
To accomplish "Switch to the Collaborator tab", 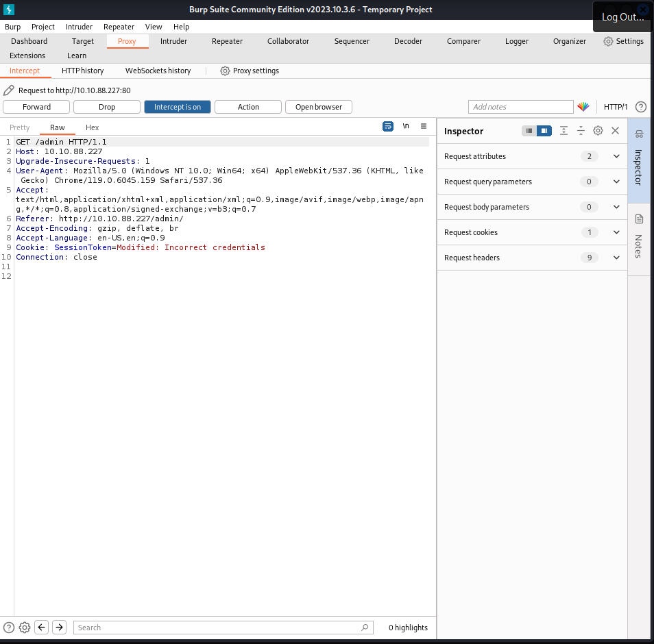I will (x=288, y=41).
